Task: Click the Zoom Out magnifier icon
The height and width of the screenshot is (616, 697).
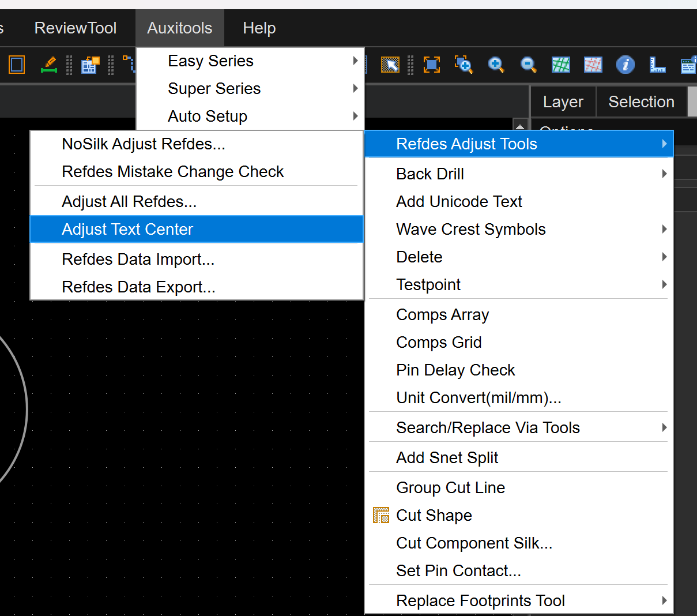Action: [x=528, y=65]
